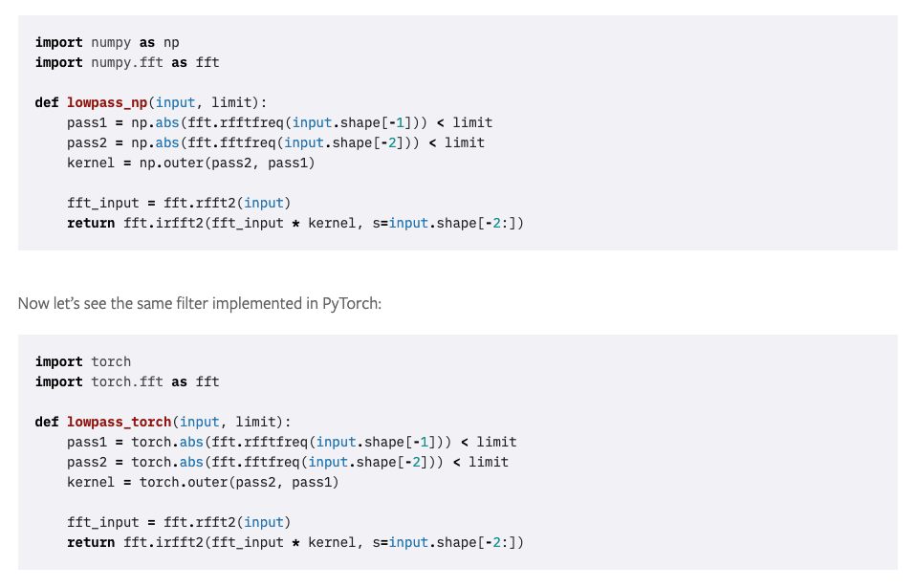Click the lowpass_torch function name
The width and height of the screenshot is (916, 588).
tap(119, 422)
